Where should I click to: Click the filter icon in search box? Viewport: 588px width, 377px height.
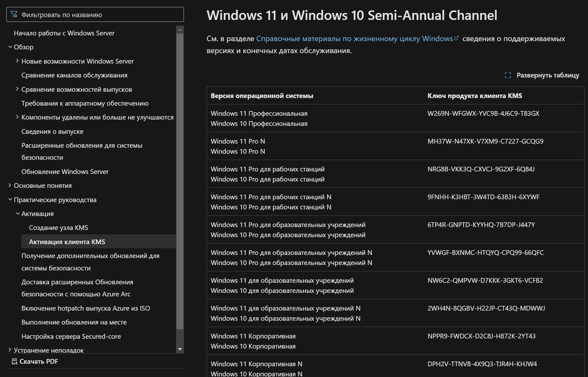(x=14, y=15)
